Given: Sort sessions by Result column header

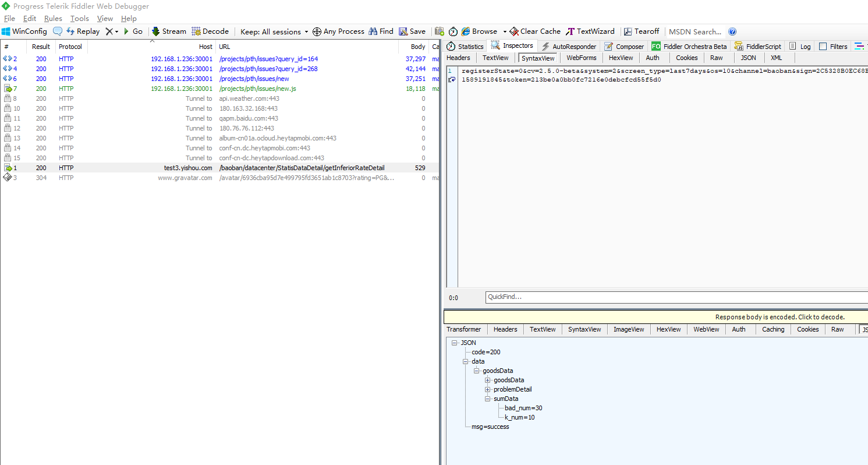Looking at the screenshot, I should pos(41,47).
